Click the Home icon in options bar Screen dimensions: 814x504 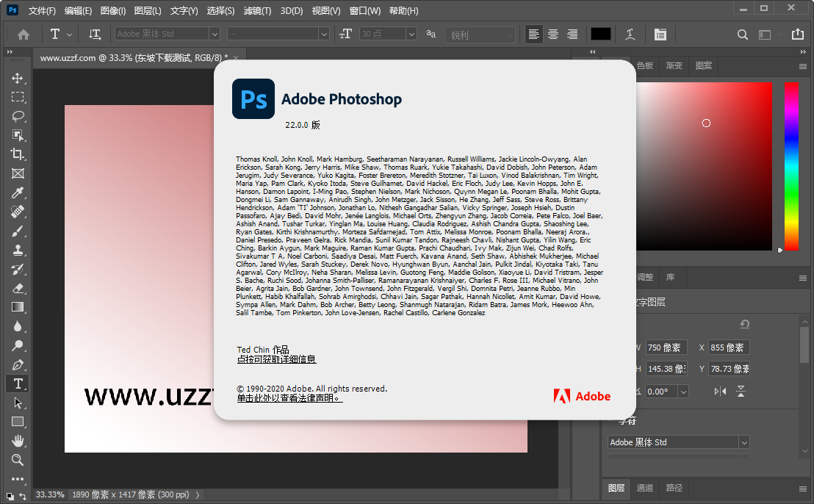pyautogui.click(x=24, y=35)
